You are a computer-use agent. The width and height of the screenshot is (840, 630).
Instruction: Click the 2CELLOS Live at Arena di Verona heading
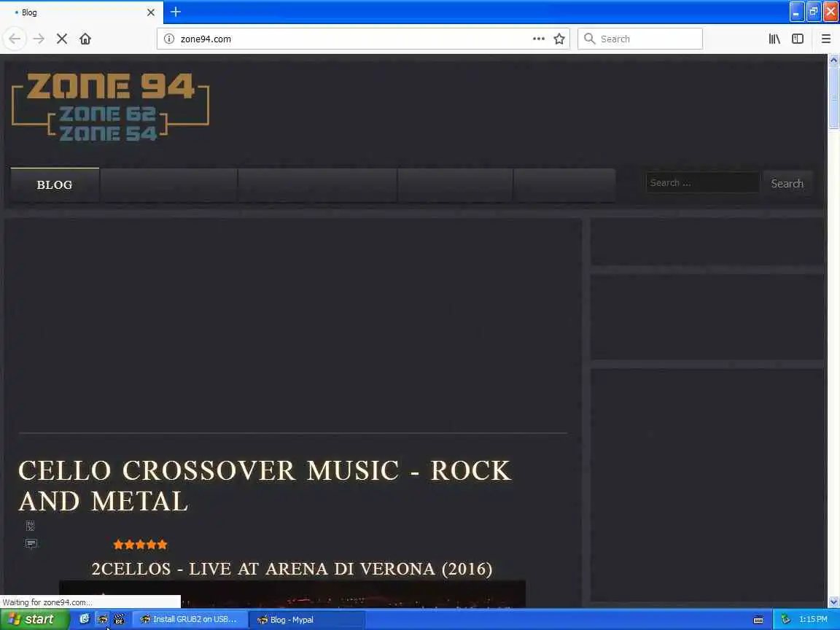click(292, 569)
